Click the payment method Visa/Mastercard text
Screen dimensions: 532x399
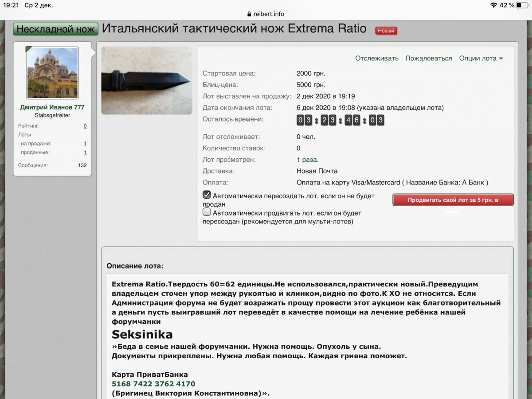pos(392,183)
